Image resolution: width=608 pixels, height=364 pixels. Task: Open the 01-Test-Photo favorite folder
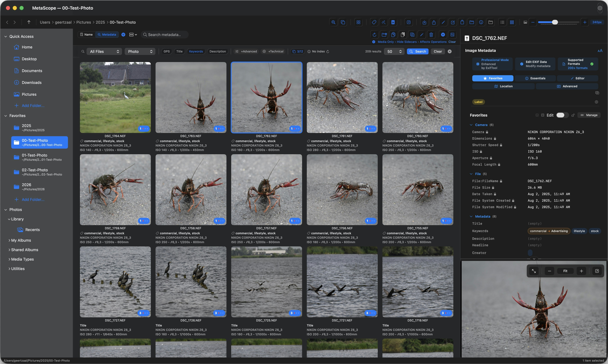tap(39, 157)
